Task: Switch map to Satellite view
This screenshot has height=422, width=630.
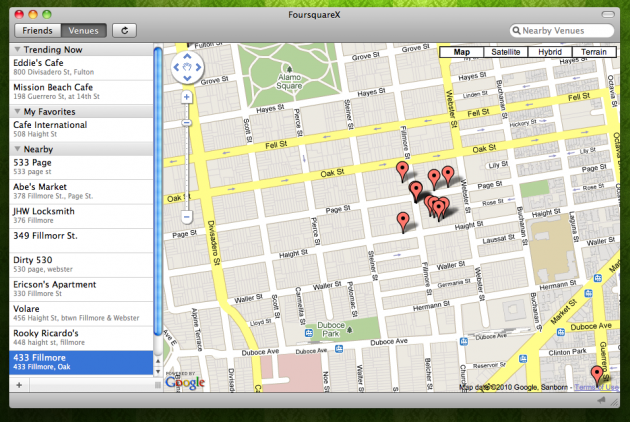Action: click(x=504, y=52)
